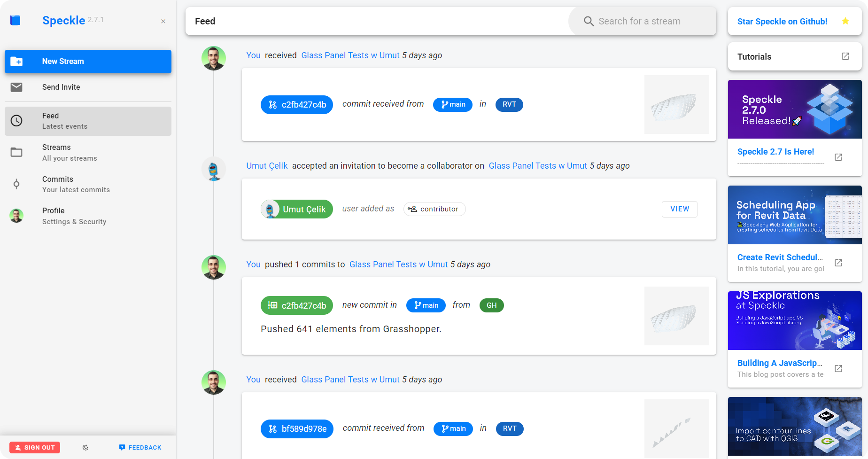Click the Streams folder icon

tap(16, 152)
